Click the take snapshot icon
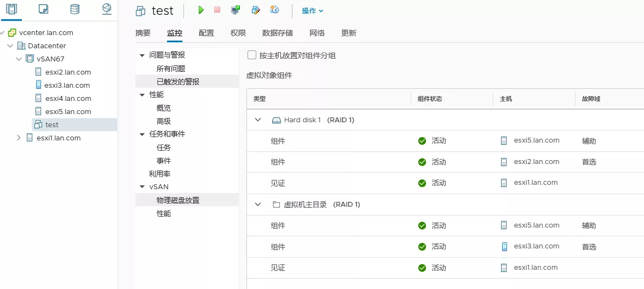This screenshot has width=644, height=289. click(275, 10)
